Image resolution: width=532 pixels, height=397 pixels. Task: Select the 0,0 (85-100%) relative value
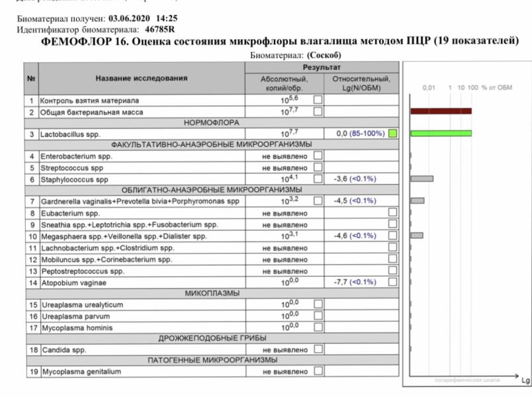(x=361, y=134)
